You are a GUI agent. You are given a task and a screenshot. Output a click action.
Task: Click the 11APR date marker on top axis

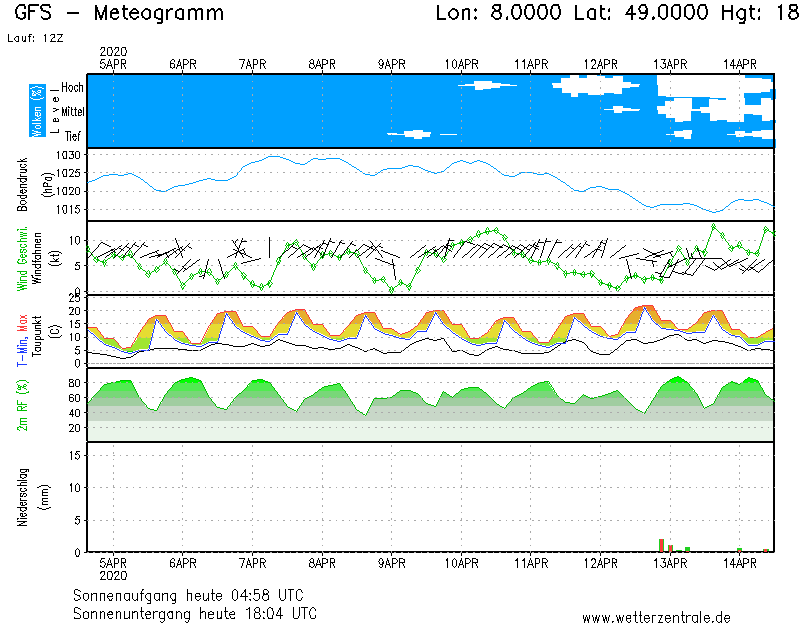(x=531, y=64)
